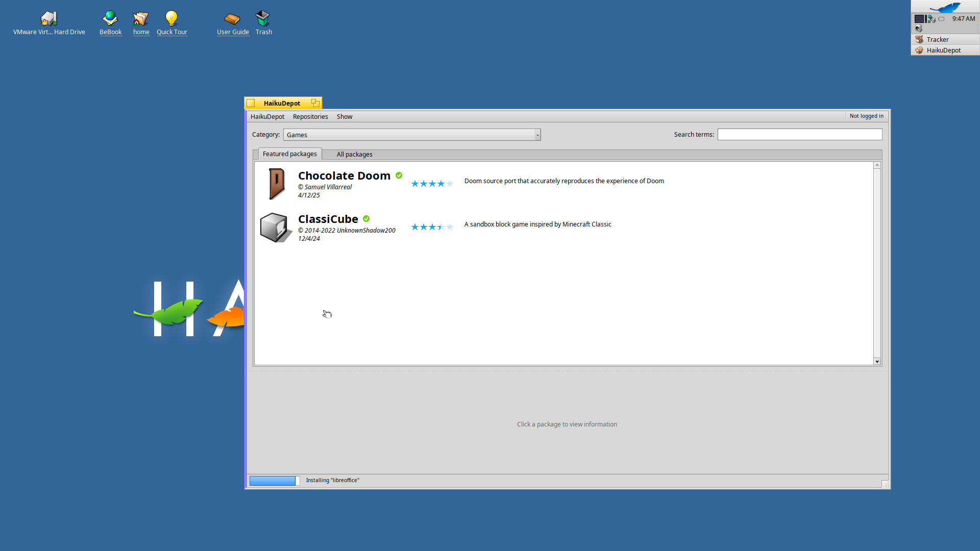Click ClassiCube's star rating
The image size is (980, 551).
432,227
